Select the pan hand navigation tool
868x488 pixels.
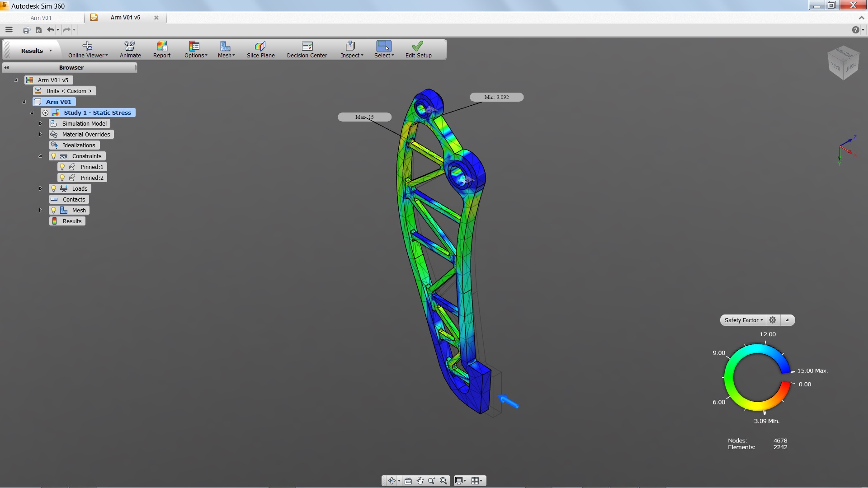pos(420,481)
